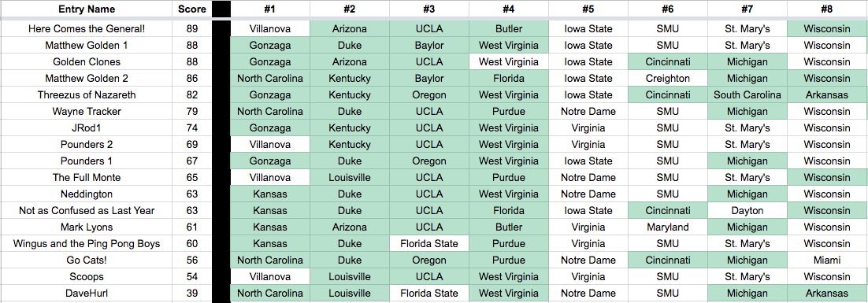Select the Threezus of Nazareth entry name

tap(87, 95)
